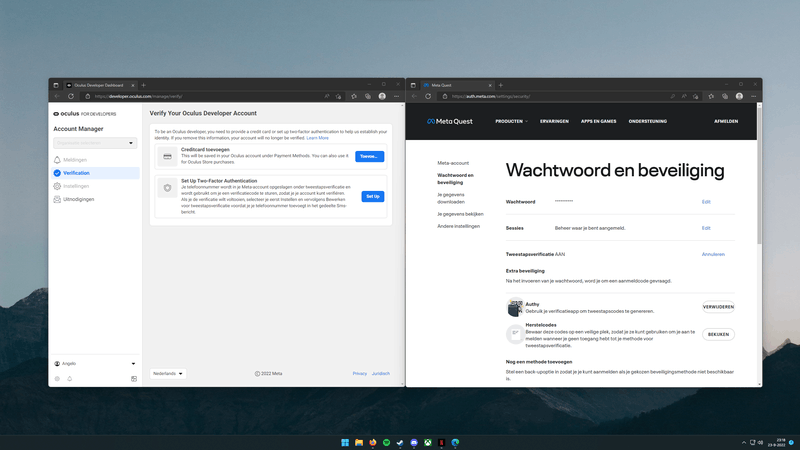The height and width of the screenshot is (450, 800).
Task: Open Windows Start menu
Action: 345,442
